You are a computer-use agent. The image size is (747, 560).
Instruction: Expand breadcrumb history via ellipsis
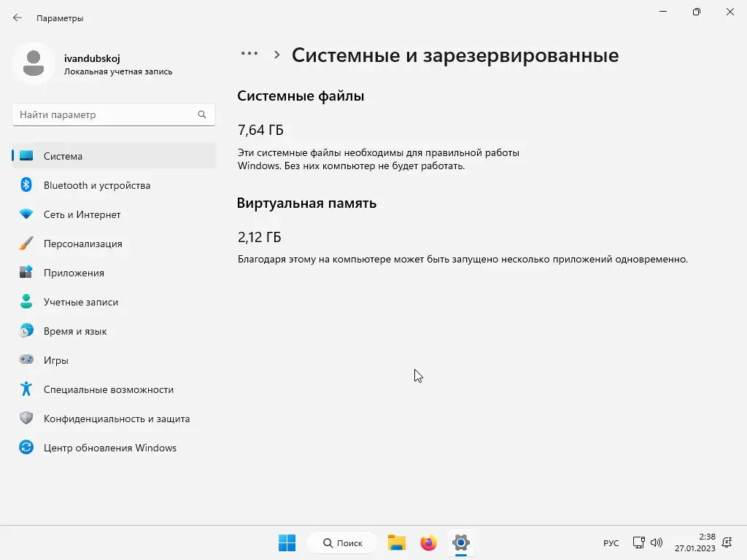(249, 53)
